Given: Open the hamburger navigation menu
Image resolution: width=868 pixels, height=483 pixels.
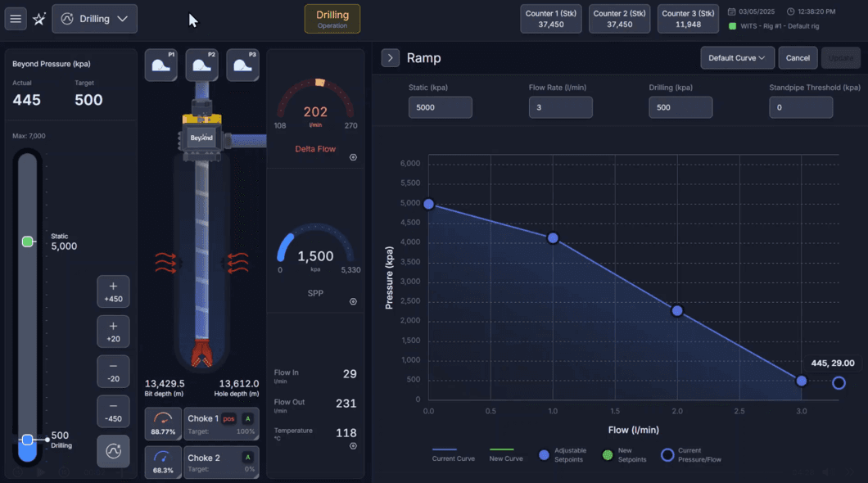Looking at the screenshot, I should (x=15, y=18).
